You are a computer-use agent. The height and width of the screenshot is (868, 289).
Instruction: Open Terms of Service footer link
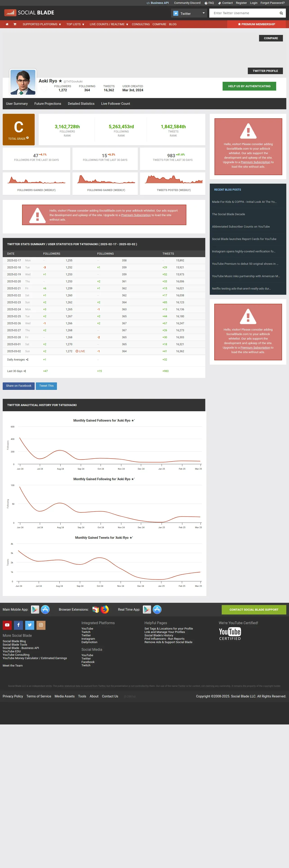point(39,696)
